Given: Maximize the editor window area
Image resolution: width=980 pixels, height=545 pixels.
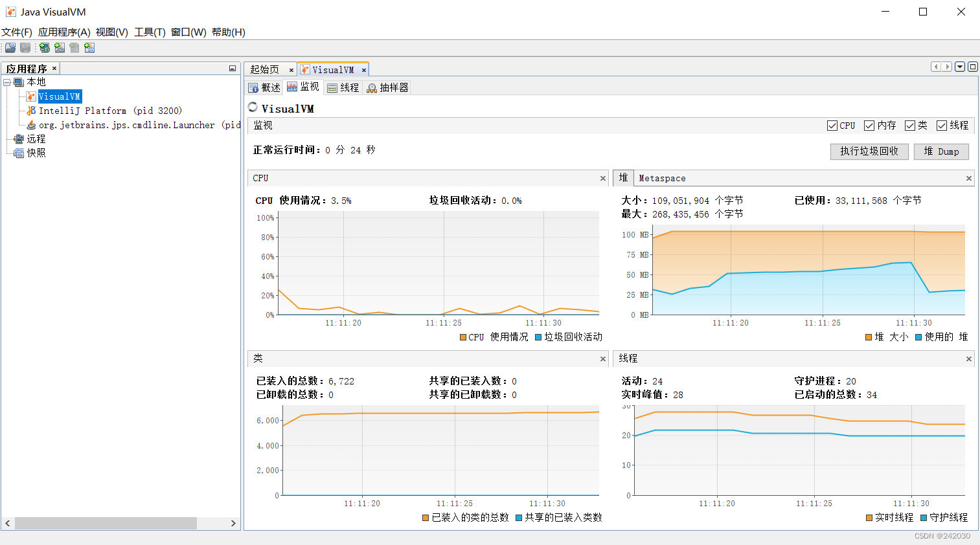Looking at the screenshot, I should (972, 67).
